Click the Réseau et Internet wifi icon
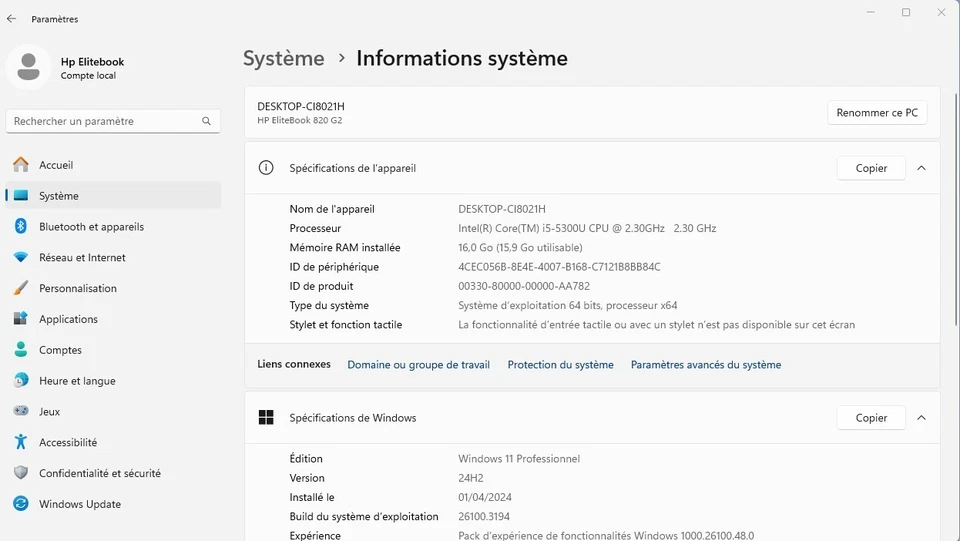 point(21,257)
